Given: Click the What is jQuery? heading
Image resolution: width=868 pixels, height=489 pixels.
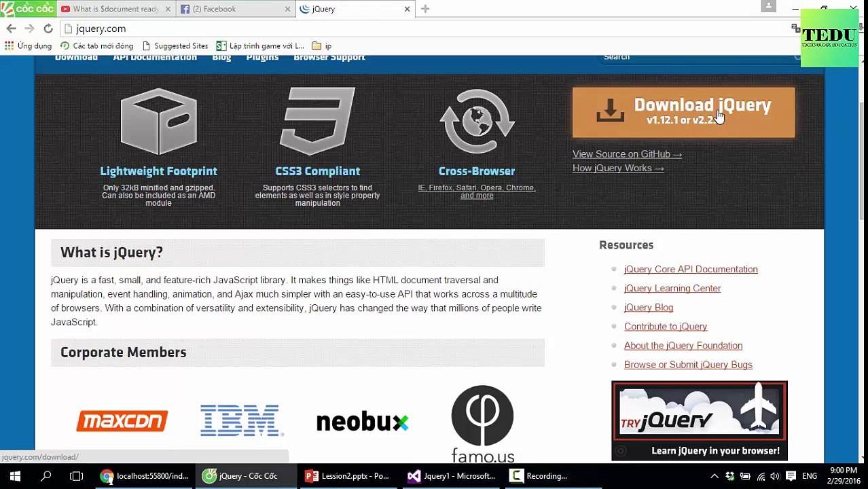Looking at the screenshot, I should coord(111,253).
